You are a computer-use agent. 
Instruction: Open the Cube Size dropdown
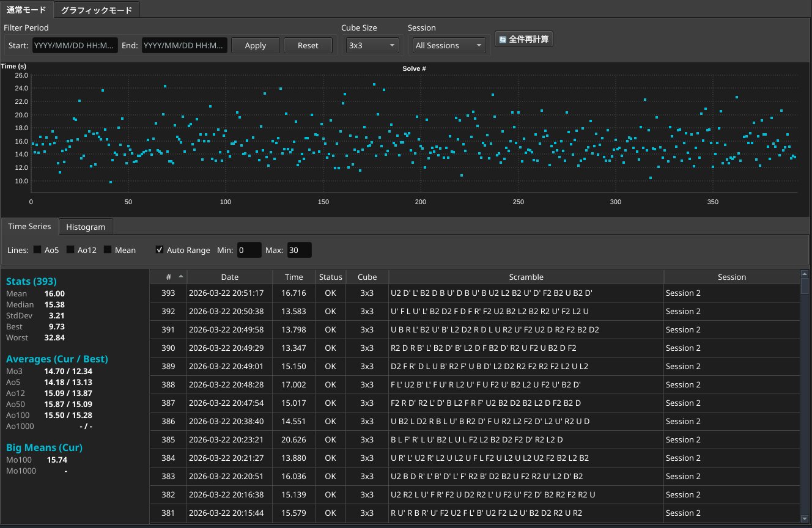(372, 45)
